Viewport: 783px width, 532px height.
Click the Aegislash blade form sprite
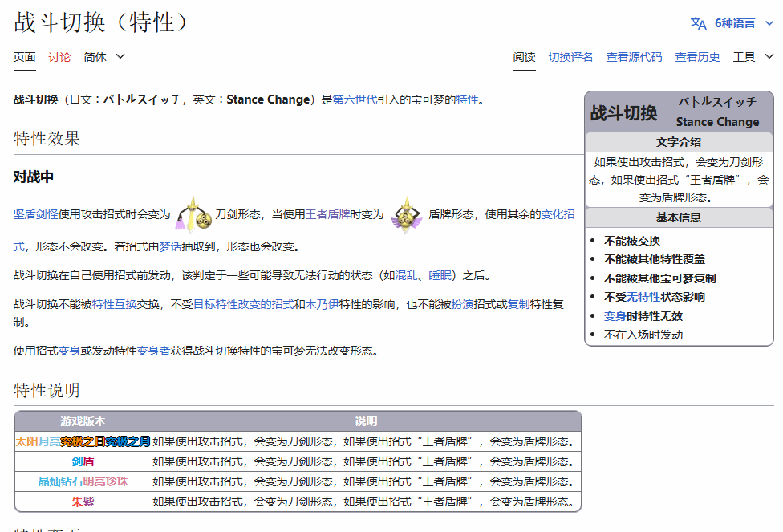(x=194, y=215)
